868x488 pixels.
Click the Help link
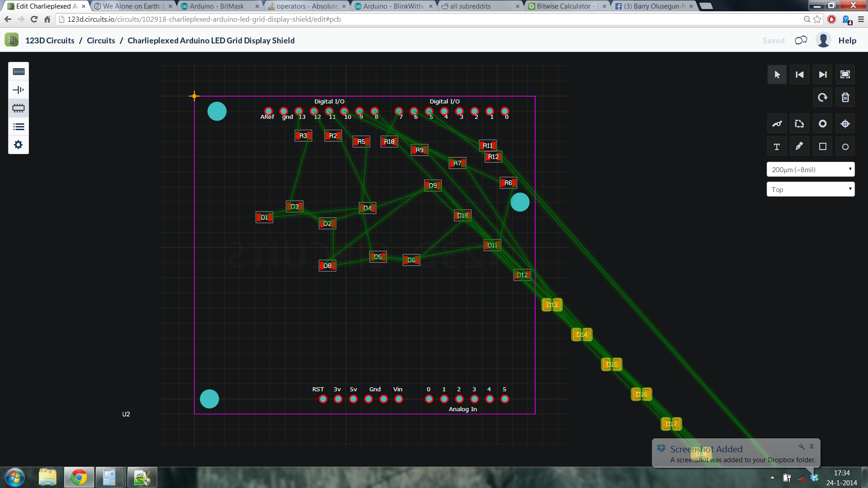pos(847,40)
